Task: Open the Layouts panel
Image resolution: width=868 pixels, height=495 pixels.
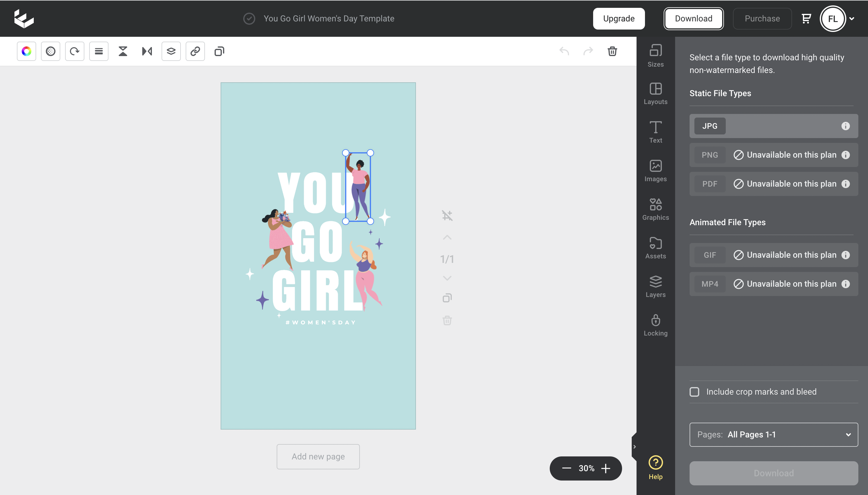Action: pos(655,93)
